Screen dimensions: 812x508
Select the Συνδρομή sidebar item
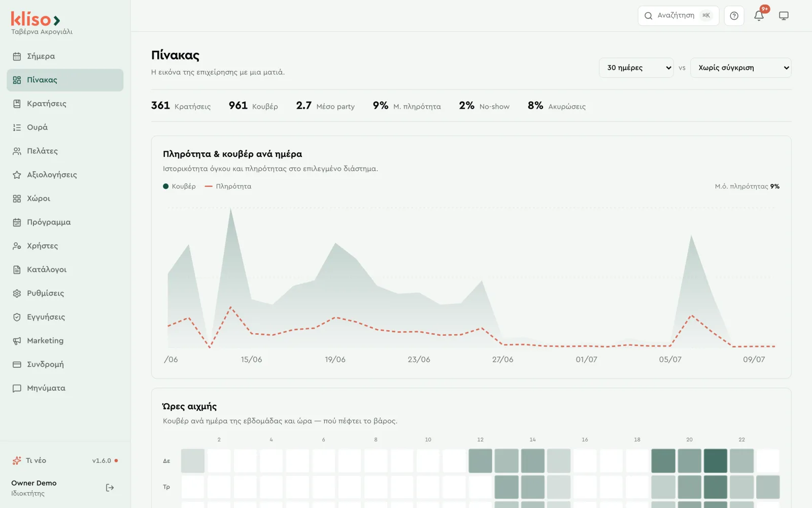tap(65, 364)
